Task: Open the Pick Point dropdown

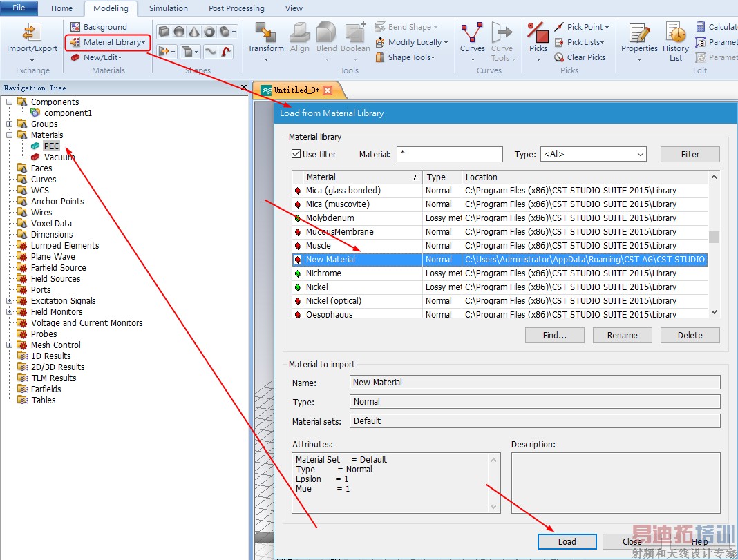Action: (582, 27)
